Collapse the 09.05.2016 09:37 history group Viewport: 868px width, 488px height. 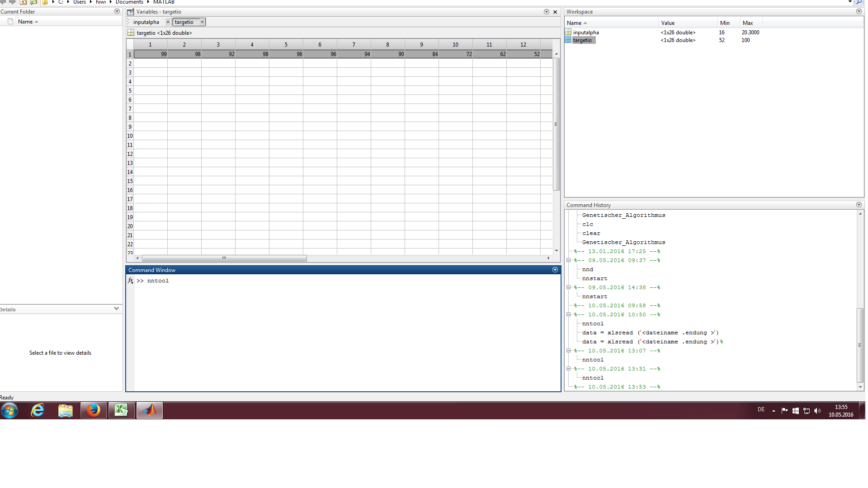(x=568, y=260)
